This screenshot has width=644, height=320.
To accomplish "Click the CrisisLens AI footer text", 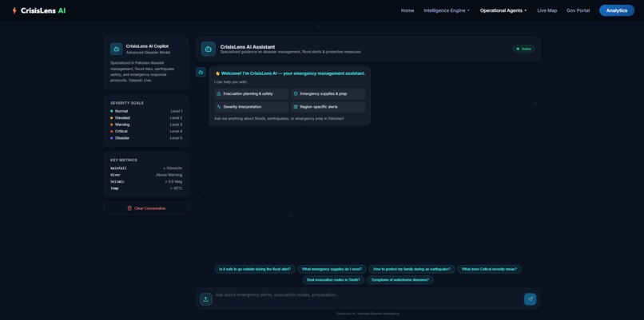I will [x=368, y=314].
